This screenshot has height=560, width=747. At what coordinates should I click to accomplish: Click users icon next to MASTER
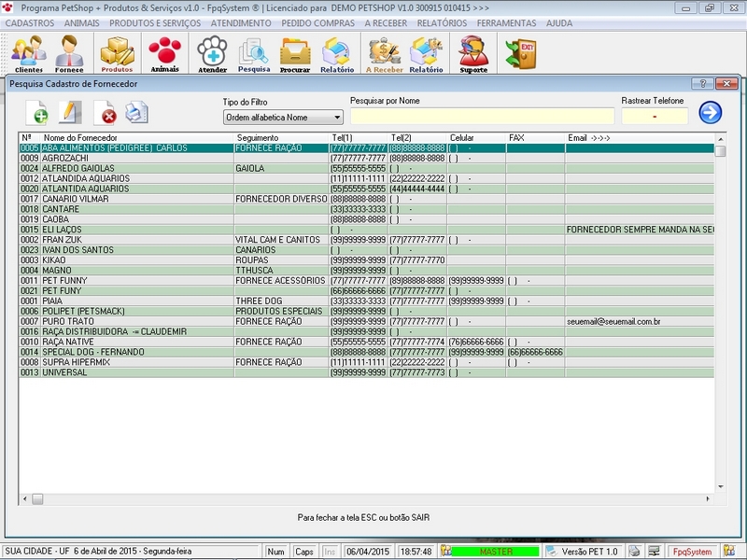tap(445, 552)
